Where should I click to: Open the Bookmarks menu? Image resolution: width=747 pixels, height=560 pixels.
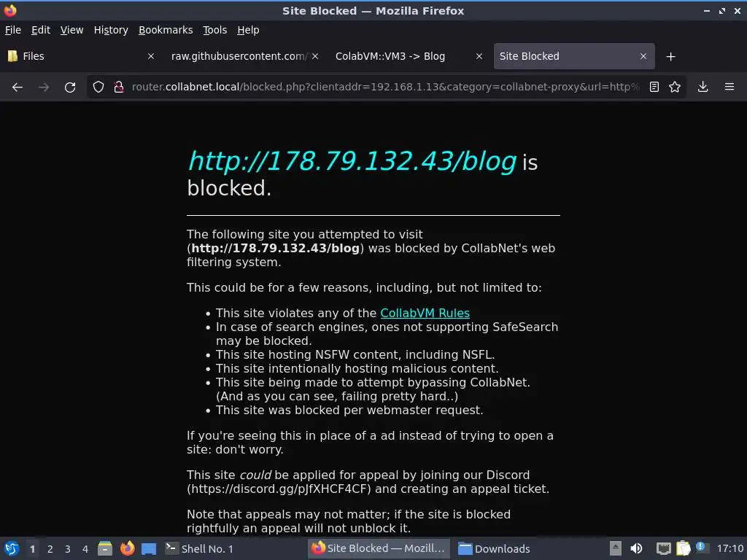coord(166,30)
